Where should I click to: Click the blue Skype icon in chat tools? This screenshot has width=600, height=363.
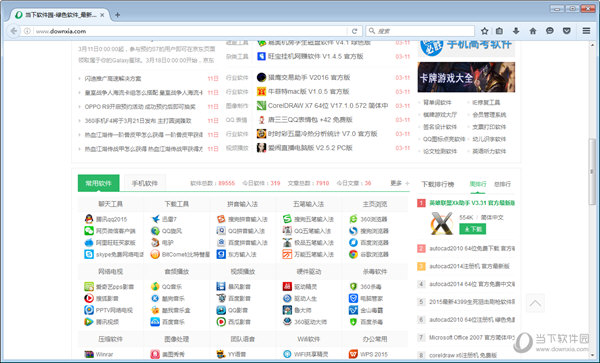[x=89, y=254]
